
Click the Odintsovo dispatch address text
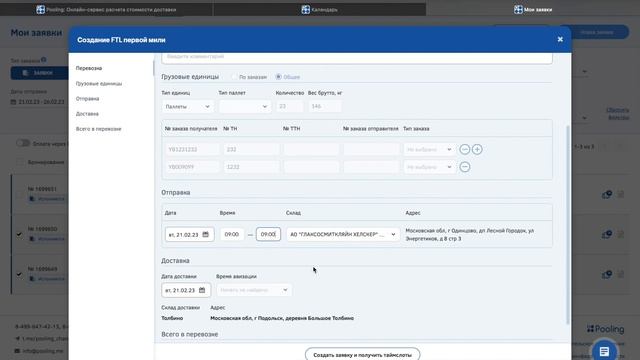469,234
